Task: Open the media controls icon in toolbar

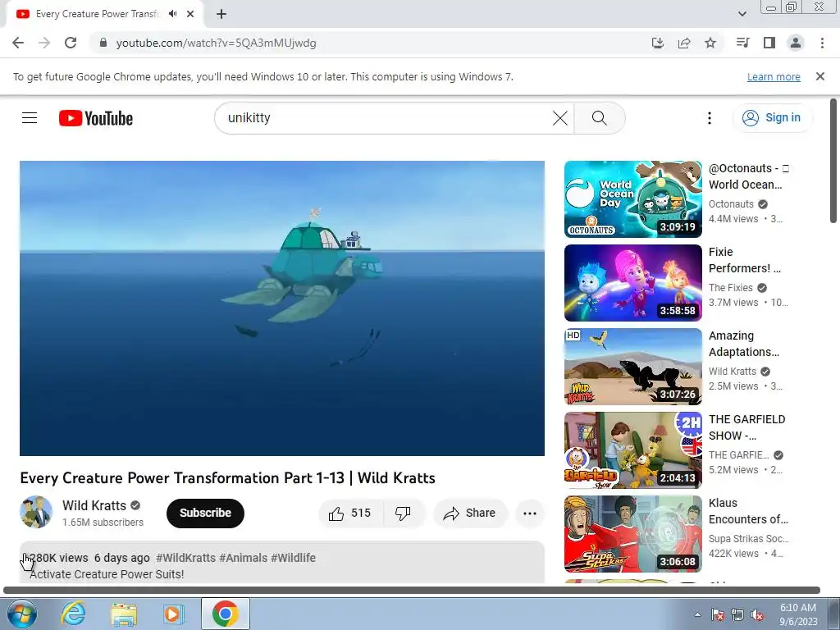Action: coord(742,43)
